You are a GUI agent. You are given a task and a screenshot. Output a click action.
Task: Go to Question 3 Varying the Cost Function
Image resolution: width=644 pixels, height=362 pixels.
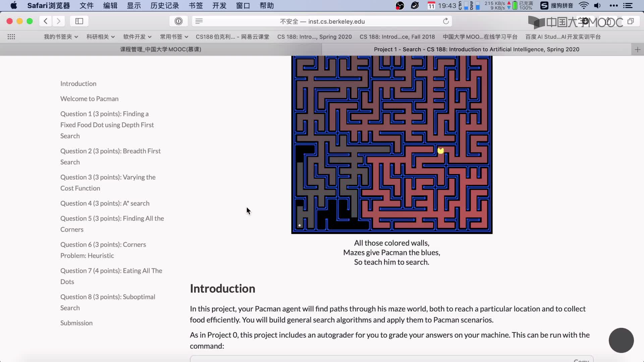pos(108,183)
